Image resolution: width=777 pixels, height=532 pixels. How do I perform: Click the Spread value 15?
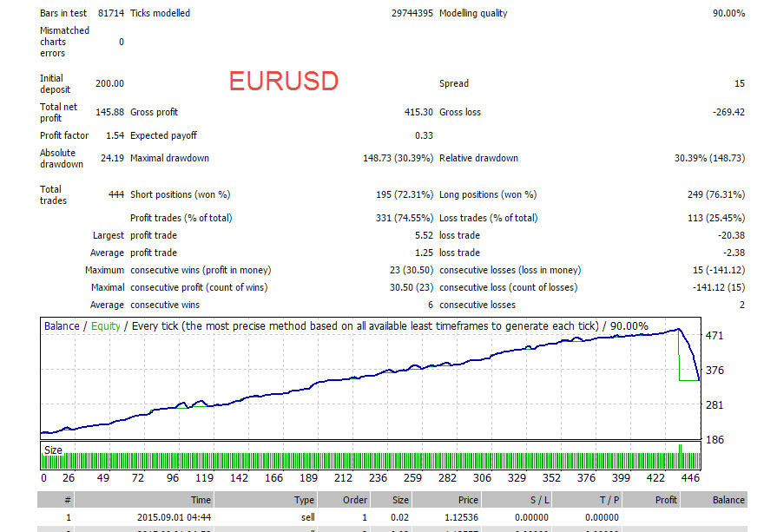(x=740, y=83)
